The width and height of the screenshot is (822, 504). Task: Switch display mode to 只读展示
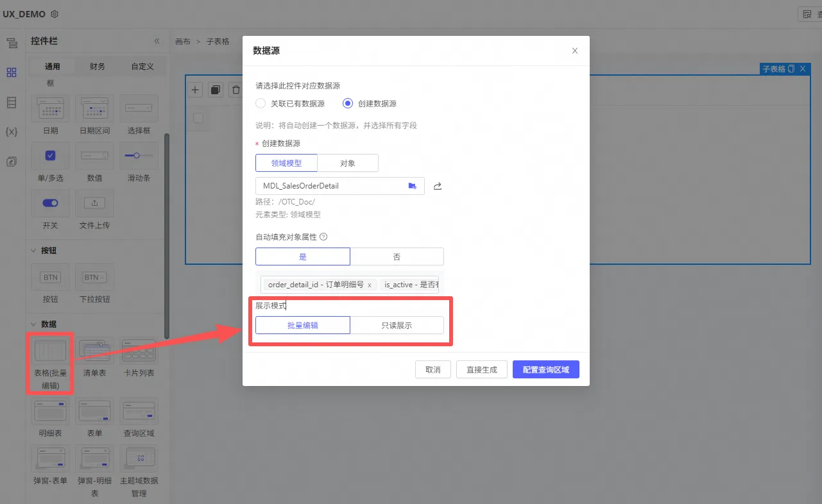click(397, 325)
